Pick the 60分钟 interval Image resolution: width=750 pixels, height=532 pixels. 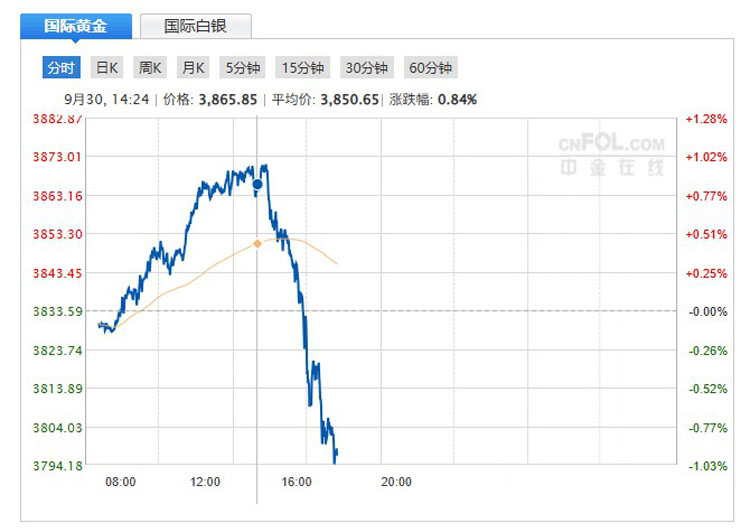431,68
